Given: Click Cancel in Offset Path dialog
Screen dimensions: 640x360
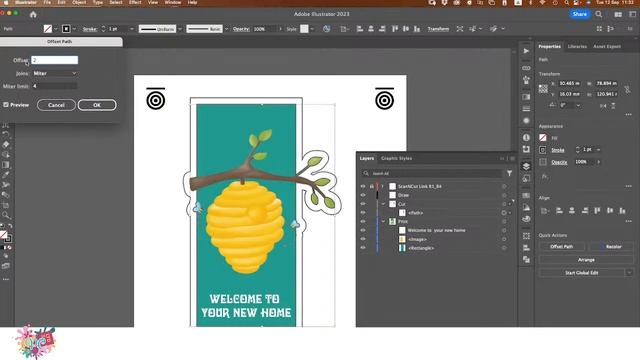Looking at the screenshot, I should point(56,105).
